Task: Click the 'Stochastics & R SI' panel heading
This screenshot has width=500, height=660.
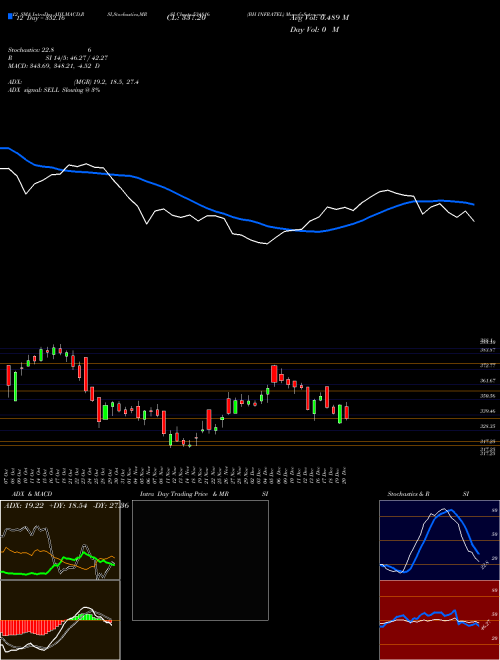Action: [428, 494]
